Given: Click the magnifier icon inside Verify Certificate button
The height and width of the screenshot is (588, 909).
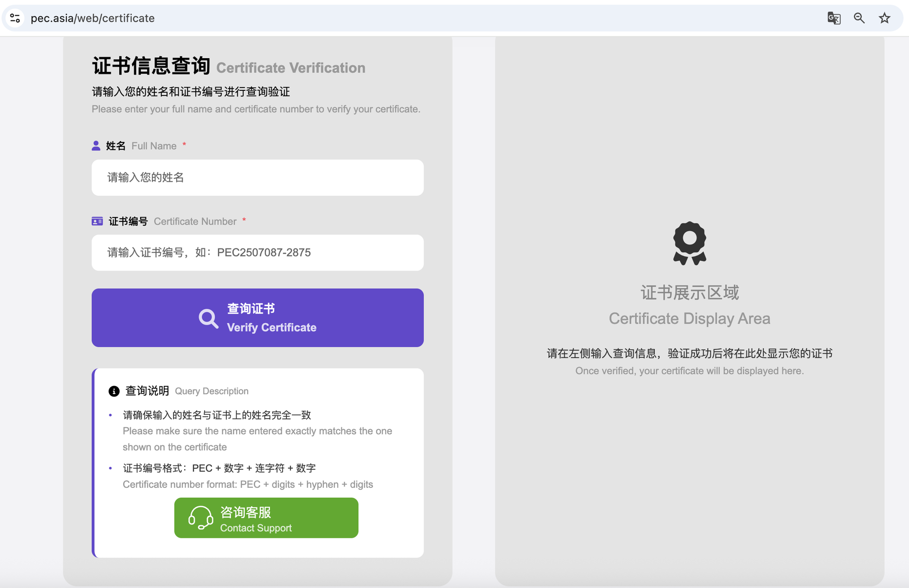Looking at the screenshot, I should (x=208, y=318).
